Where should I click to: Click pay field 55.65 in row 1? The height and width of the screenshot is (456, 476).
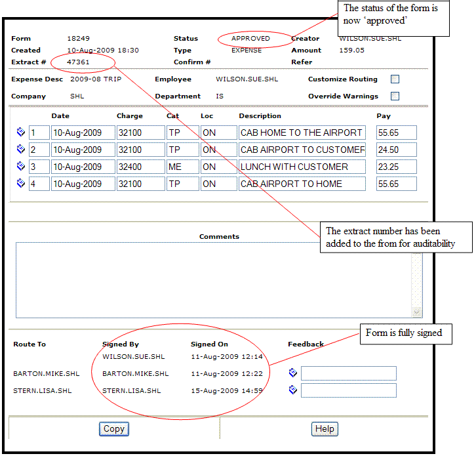coord(397,133)
